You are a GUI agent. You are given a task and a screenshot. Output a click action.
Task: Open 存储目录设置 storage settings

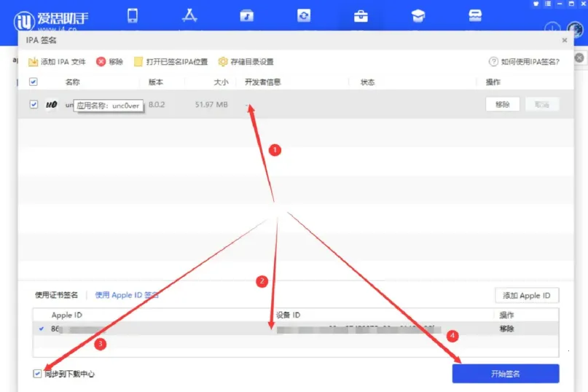point(246,61)
